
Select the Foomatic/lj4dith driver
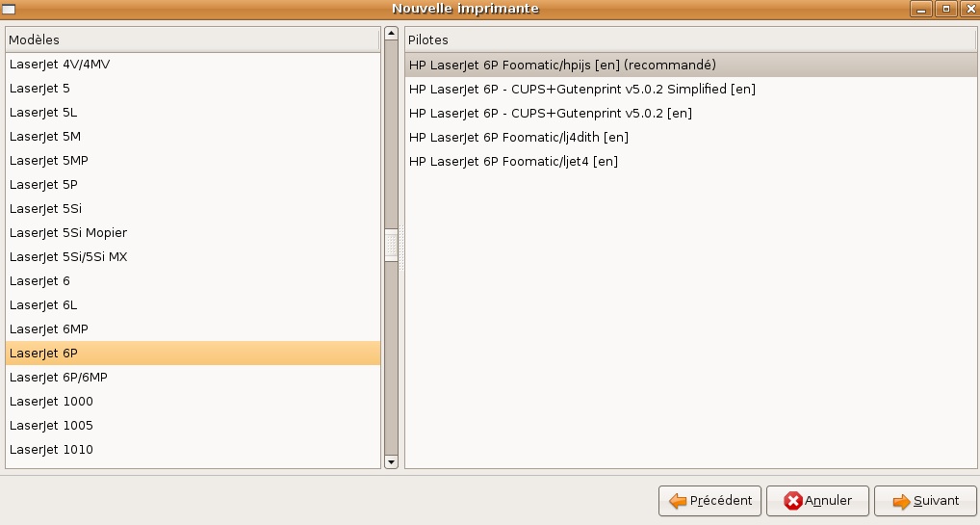518,137
